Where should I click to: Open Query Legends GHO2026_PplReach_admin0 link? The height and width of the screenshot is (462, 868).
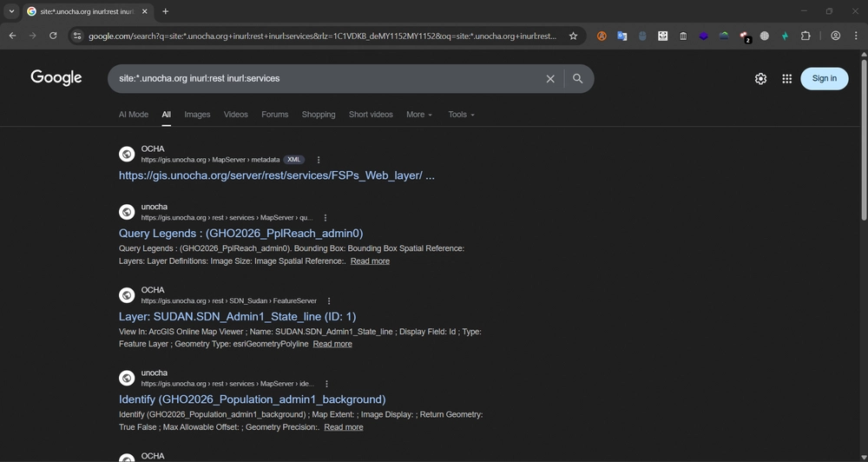pyautogui.click(x=240, y=234)
